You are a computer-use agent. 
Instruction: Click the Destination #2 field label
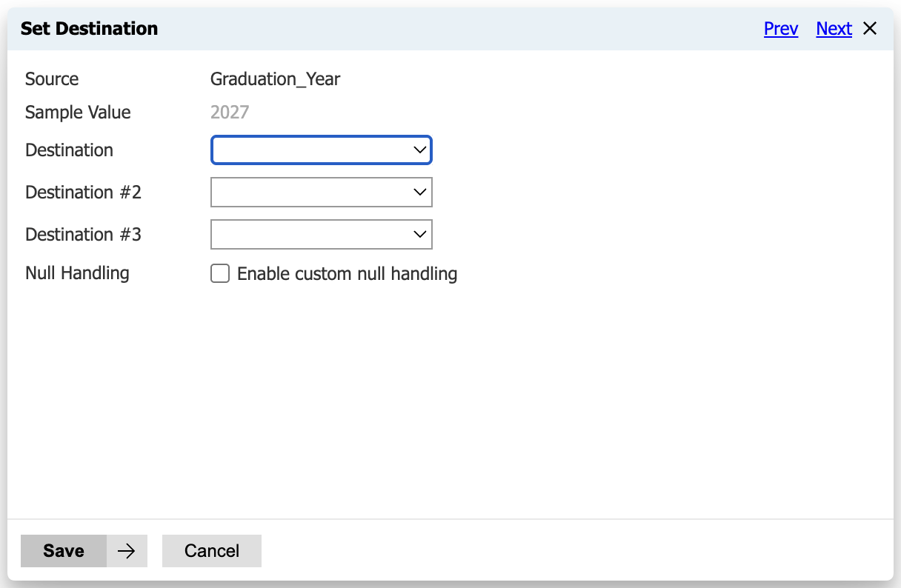83,193
